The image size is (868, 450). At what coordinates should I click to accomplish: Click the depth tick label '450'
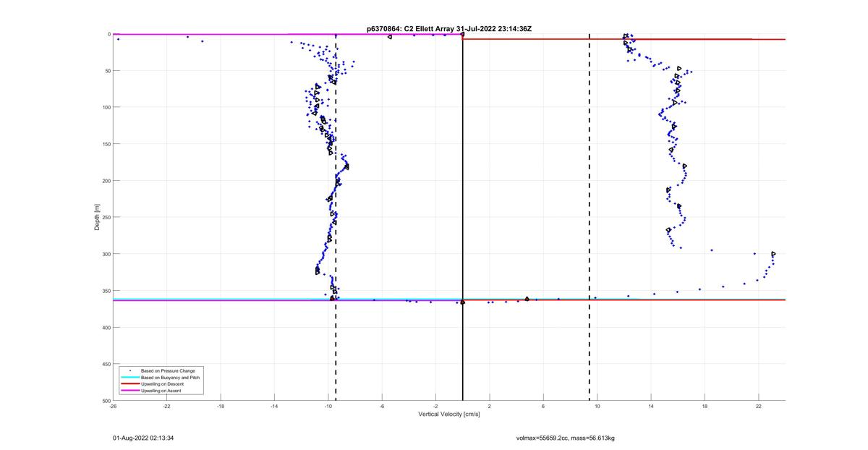click(106, 364)
